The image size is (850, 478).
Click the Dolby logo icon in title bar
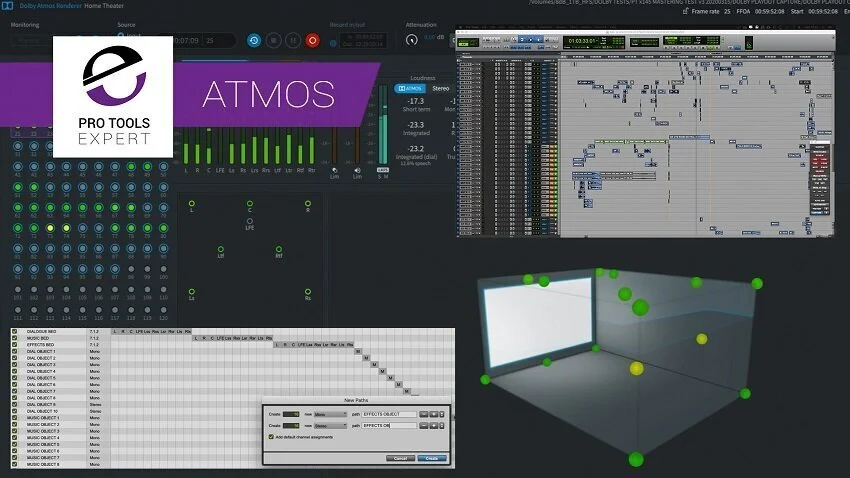7,5
